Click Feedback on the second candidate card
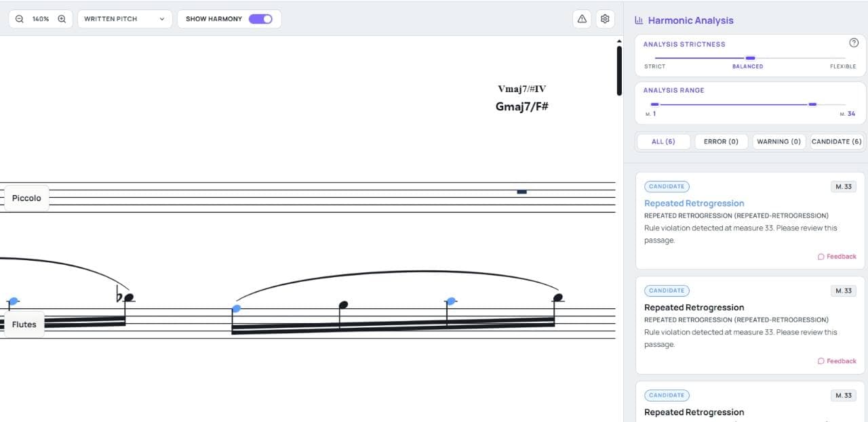 (837, 361)
